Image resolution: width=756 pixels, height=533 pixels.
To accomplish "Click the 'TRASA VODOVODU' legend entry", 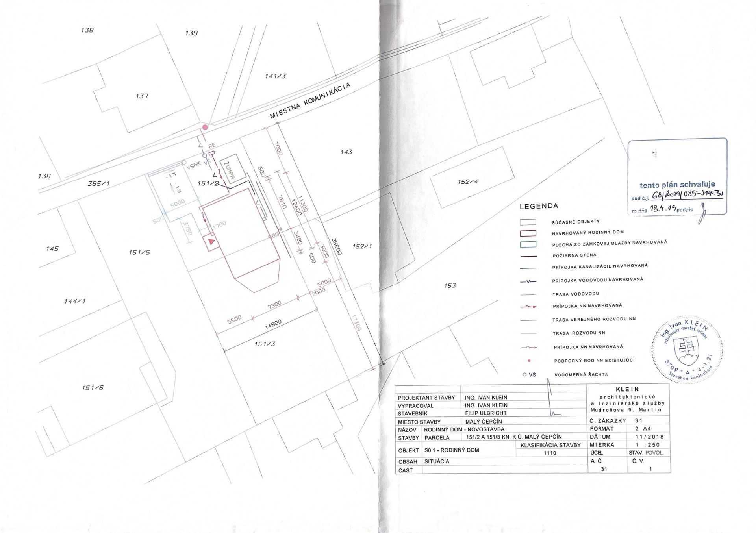I will pyautogui.click(x=575, y=294).
